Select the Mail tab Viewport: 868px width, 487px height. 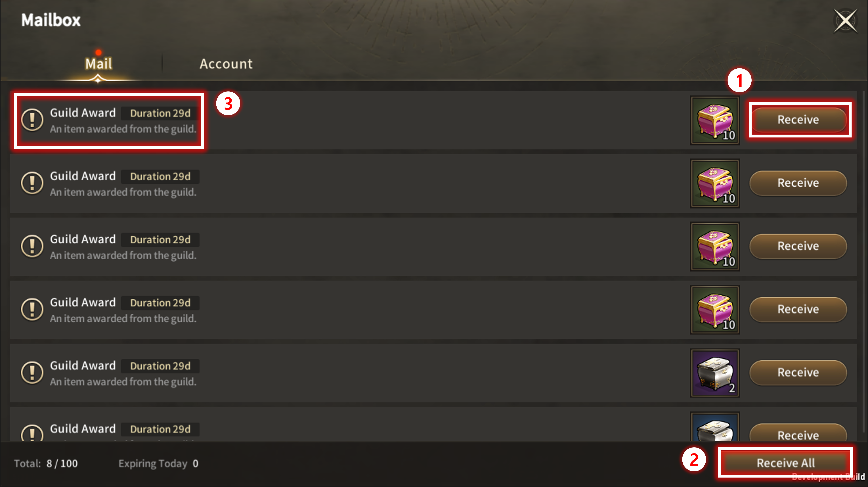pyautogui.click(x=98, y=64)
